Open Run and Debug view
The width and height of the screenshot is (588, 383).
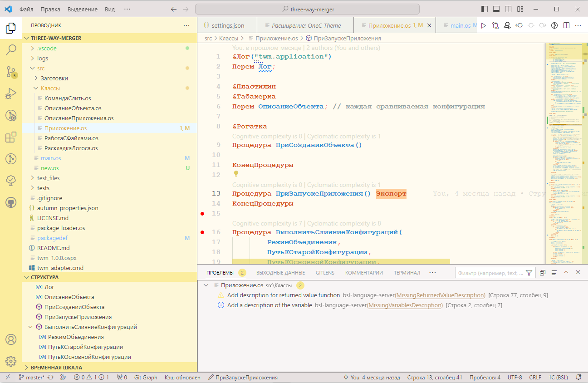[11, 93]
